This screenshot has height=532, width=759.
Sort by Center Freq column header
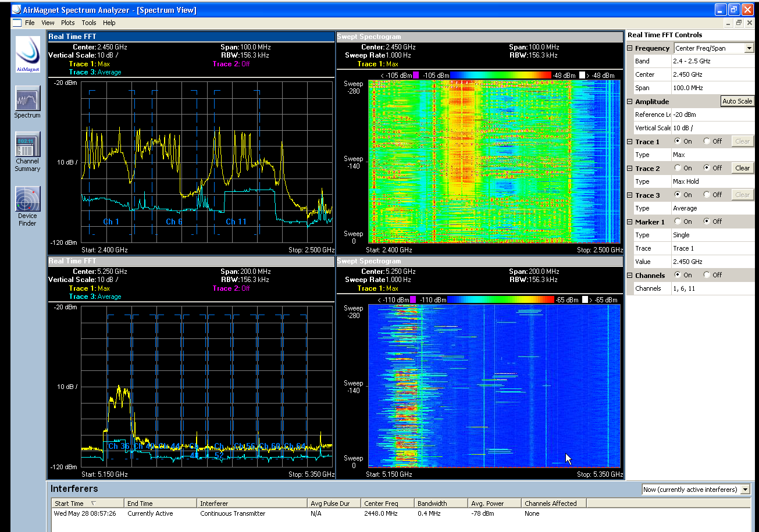point(387,504)
